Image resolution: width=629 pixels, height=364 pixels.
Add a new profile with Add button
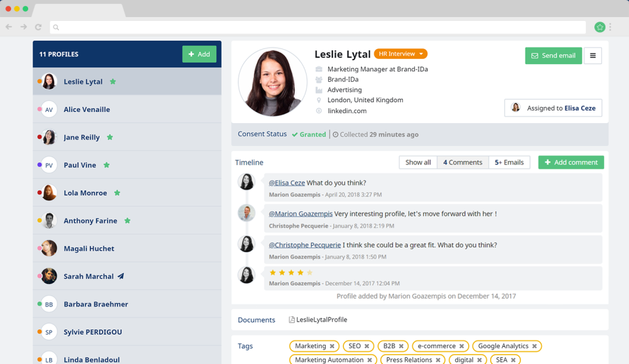[199, 54]
